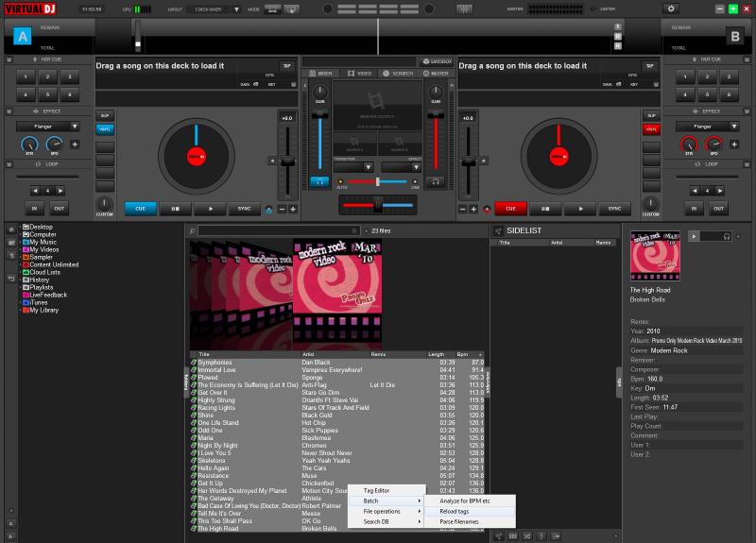Click loop IN on left deck
756x543 pixels.
(x=35, y=209)
